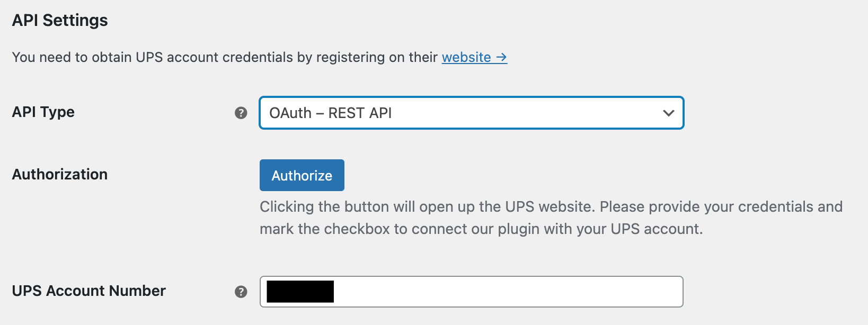Expand the OAuth – REST API selector
The height and width of the screenshot is (325, 868).
(x=471, y=113)
